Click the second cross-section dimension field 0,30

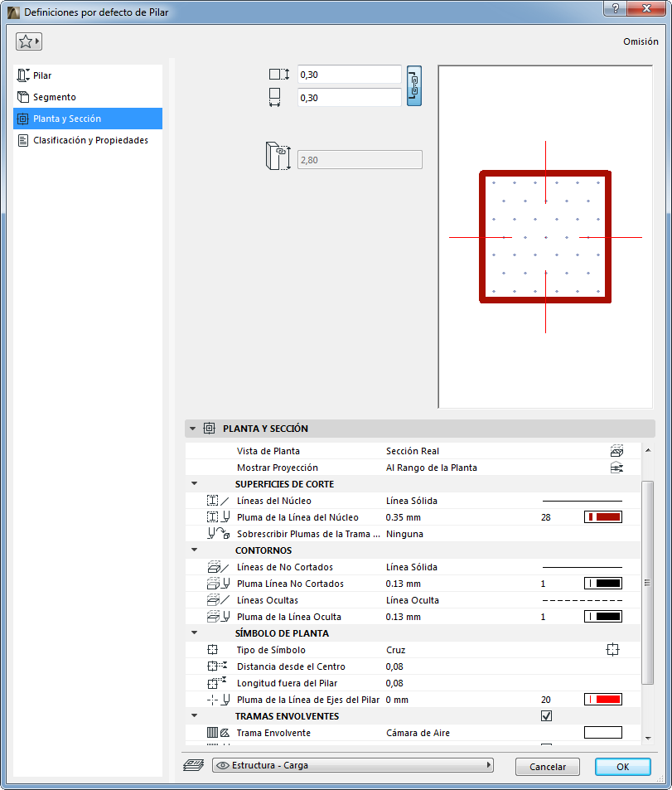(349, 98)
